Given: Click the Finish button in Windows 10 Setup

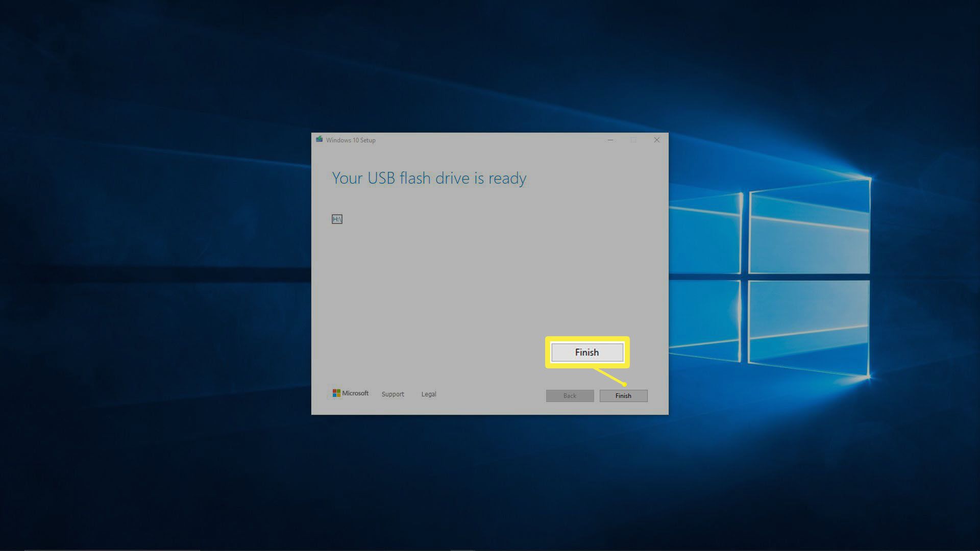Looking at the screenshot, I should click(x=623, y=396).
